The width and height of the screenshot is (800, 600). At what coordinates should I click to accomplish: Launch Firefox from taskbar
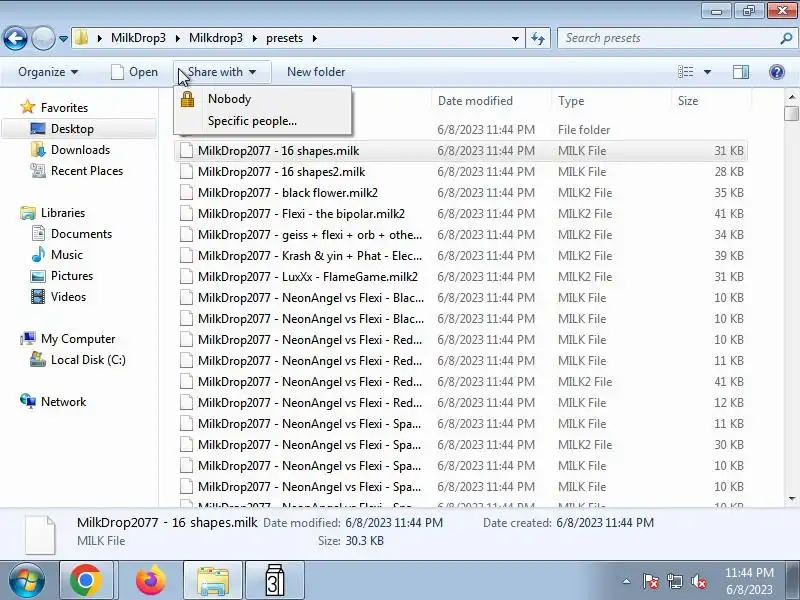coord(151,581)
